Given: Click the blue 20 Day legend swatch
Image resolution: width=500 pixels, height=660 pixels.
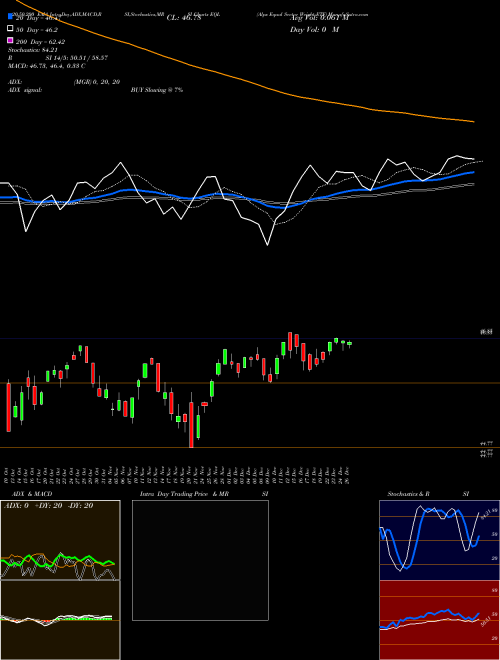Looking at the screenshot, I should coord(11,16).
